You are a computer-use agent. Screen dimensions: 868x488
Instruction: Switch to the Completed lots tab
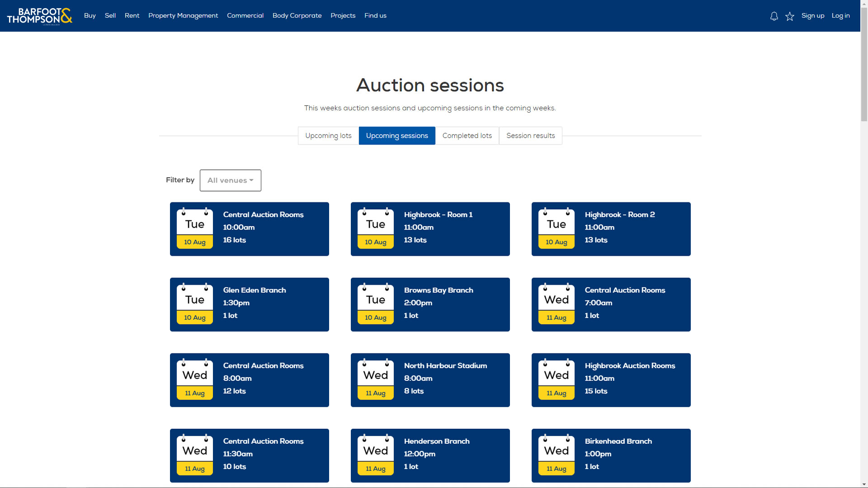click(467, 136)
